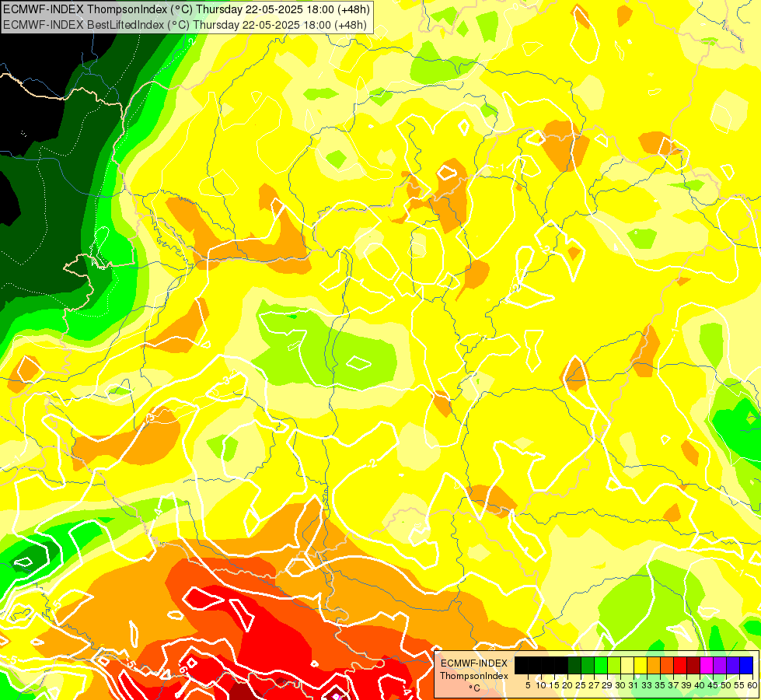Click the legend value label 50
Image resolution: width=761 pixels, height=700 pixels.
coord(727,685)
